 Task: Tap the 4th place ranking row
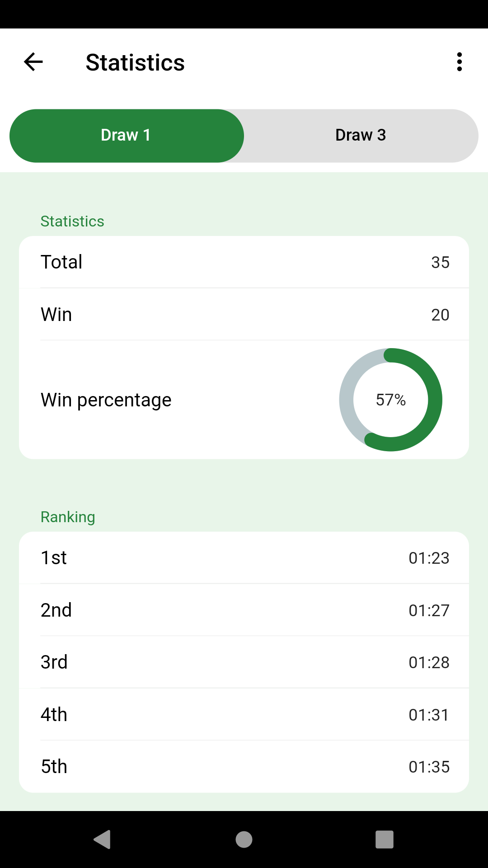coord(244,715)
